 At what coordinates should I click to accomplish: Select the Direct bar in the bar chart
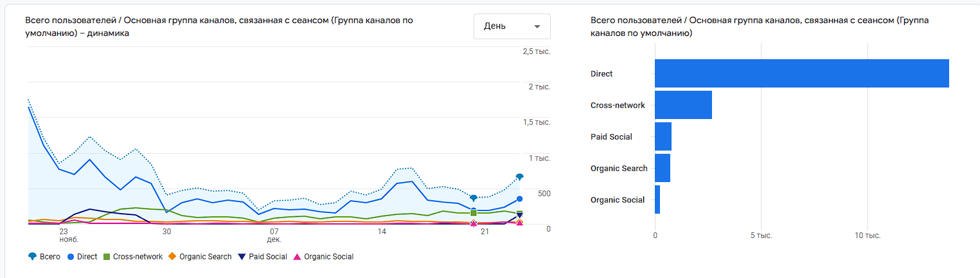[801, 73]
